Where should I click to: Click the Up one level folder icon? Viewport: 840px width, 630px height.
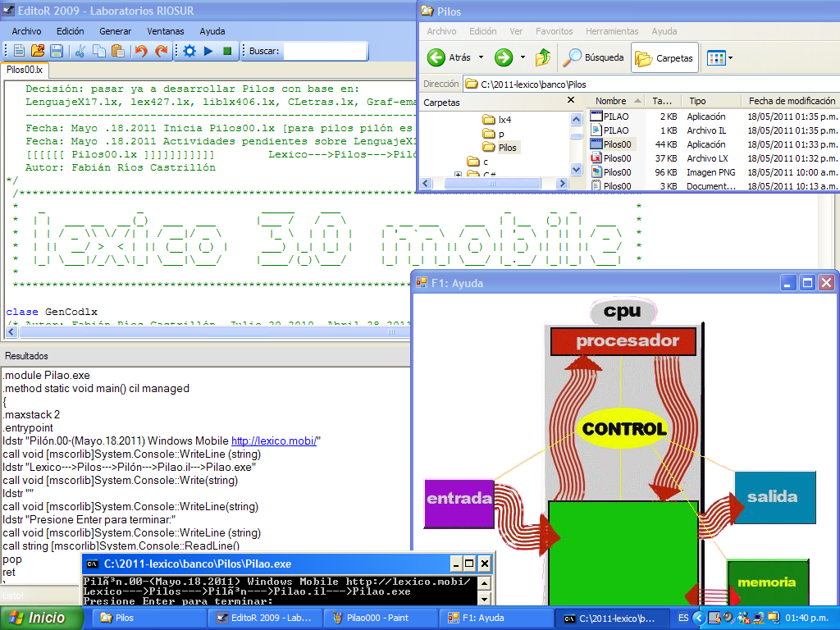[542, 57]
